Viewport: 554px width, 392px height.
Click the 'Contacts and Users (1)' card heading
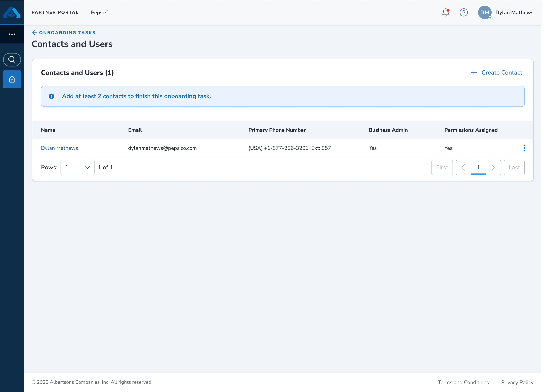(x=77, y=73)
